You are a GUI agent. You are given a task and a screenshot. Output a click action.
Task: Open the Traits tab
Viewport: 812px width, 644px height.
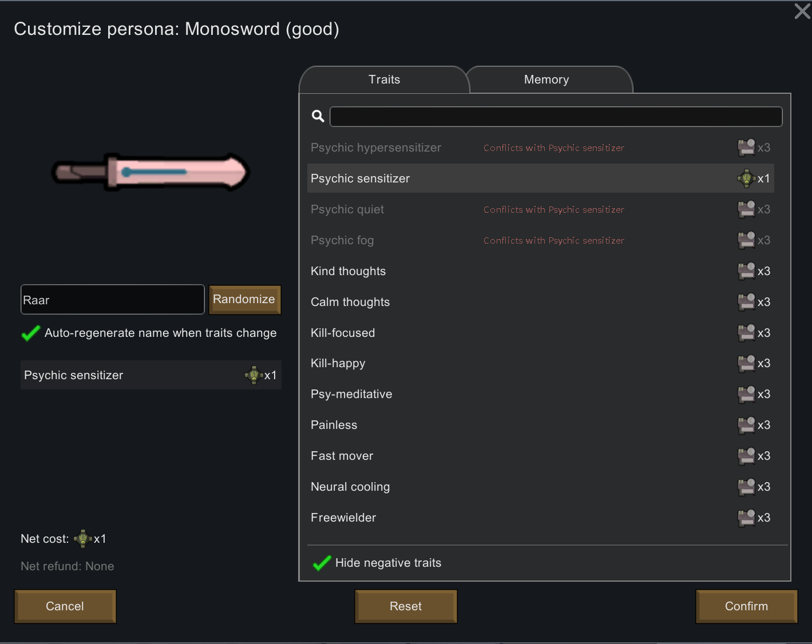(x=384, y=79)
